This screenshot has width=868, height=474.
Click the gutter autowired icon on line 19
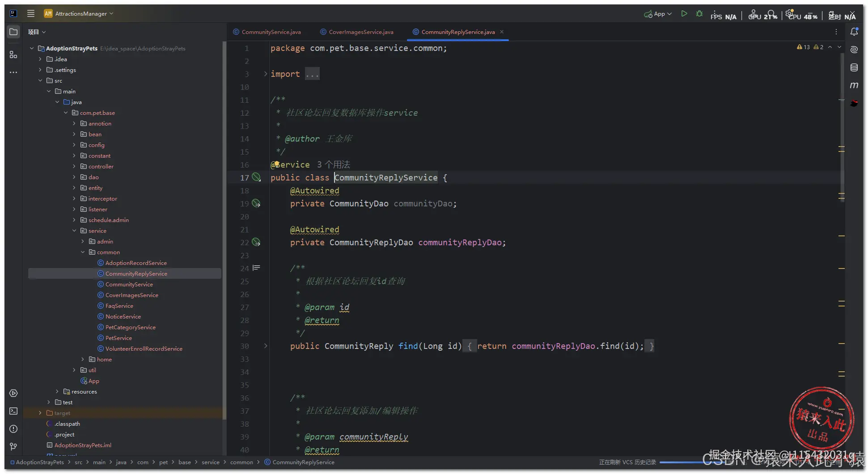pos(256,203)
